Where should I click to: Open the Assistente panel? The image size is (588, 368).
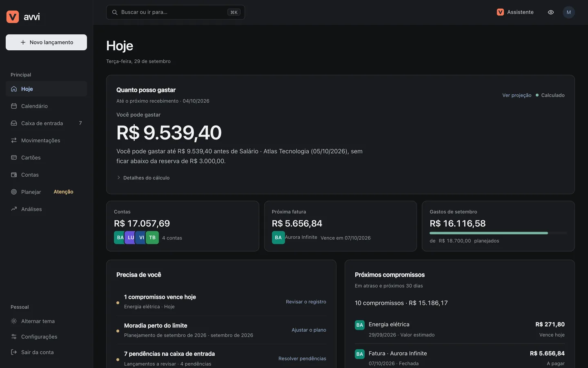tap(515, 12)
